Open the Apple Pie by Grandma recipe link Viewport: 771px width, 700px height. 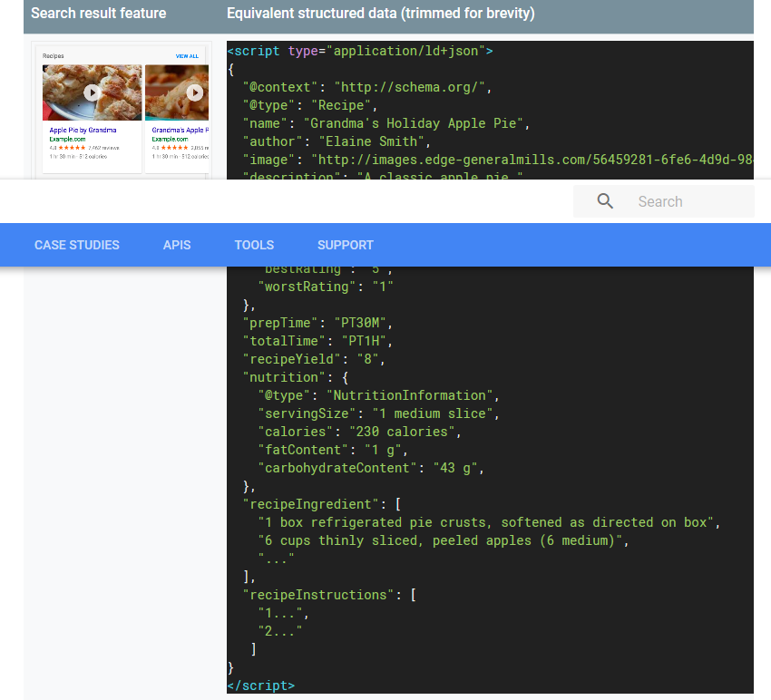tap(83, 130)
